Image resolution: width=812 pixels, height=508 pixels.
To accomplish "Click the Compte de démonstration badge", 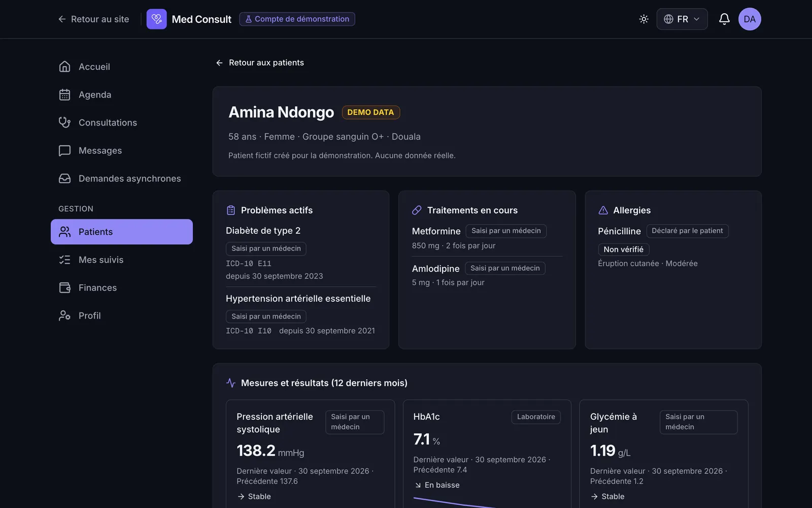I will [297, 19].
